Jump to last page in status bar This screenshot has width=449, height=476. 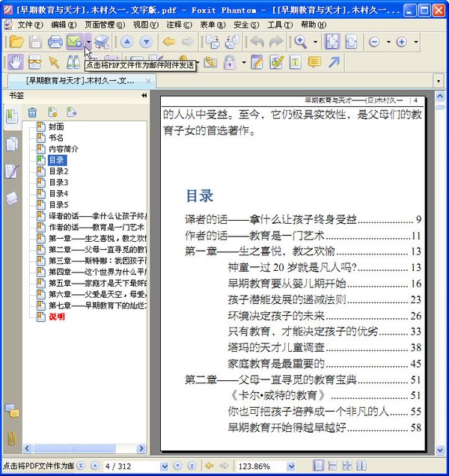click(192, 466)
